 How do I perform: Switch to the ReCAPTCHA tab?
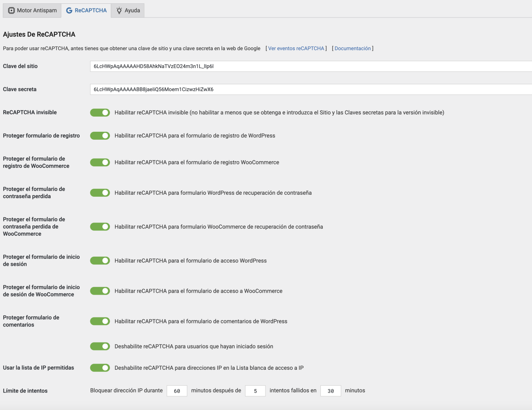pos(86,11)
